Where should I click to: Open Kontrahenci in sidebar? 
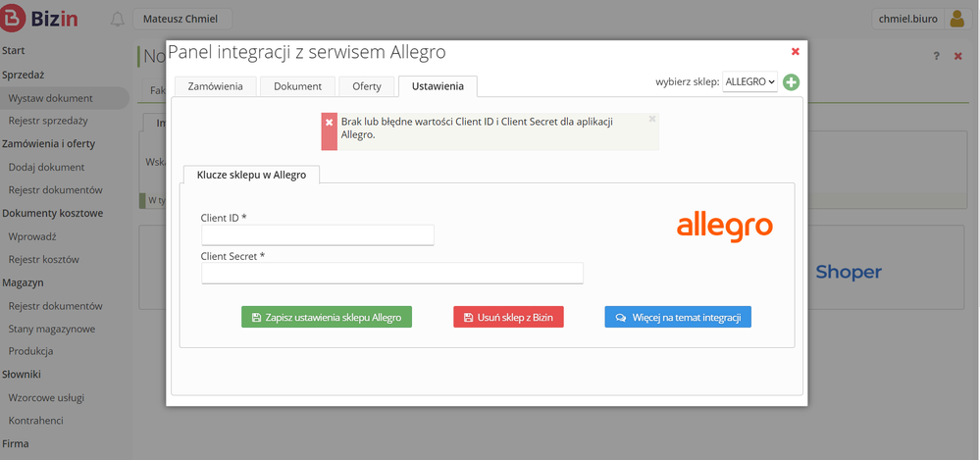pyautogui.click(x=35, y=421)
